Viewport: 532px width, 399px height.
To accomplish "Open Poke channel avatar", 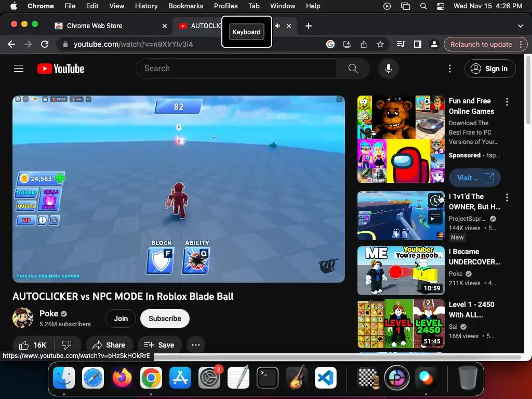I will click(x=23, y=318).
